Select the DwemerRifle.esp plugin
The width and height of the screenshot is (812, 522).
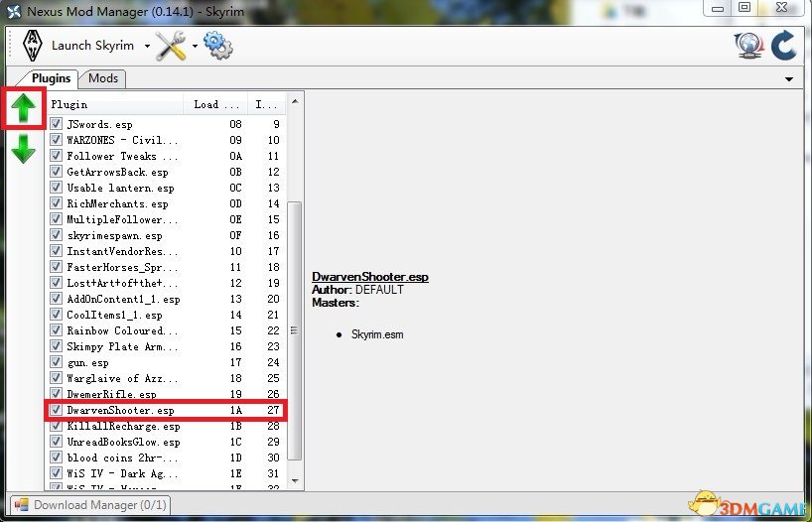click(166, 395)
